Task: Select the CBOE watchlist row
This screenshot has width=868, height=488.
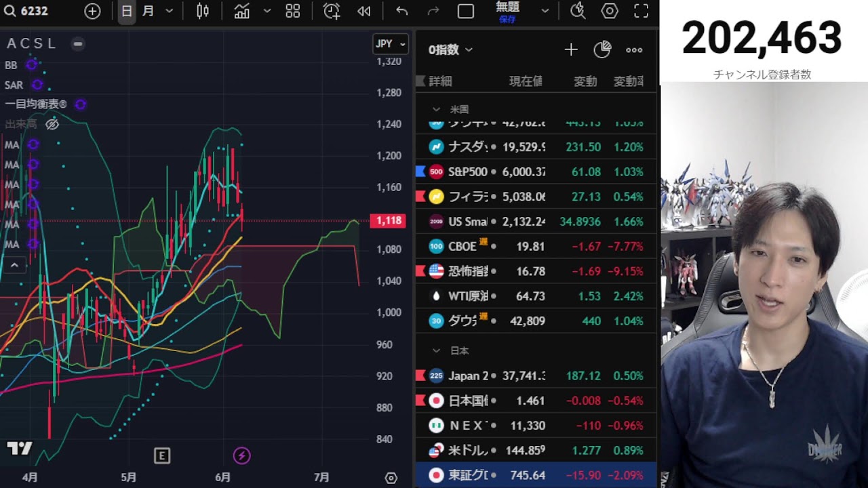Action: tap(536, 246)
